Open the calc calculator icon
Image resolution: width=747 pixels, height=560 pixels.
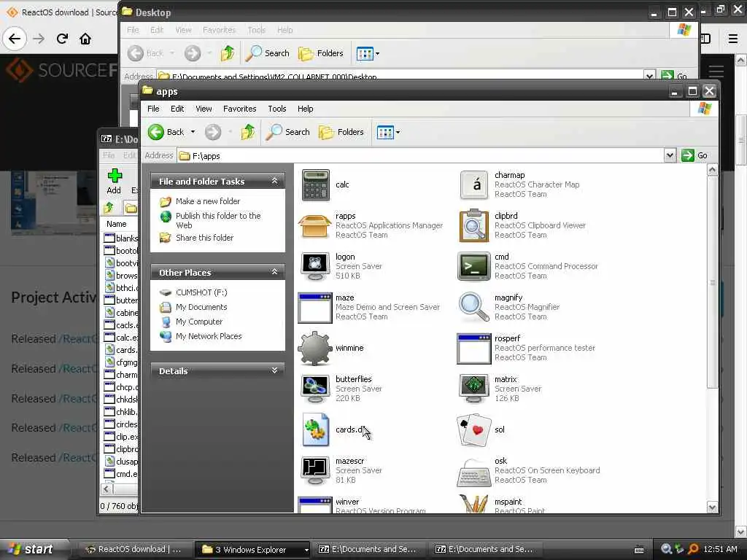coord(315,184)
